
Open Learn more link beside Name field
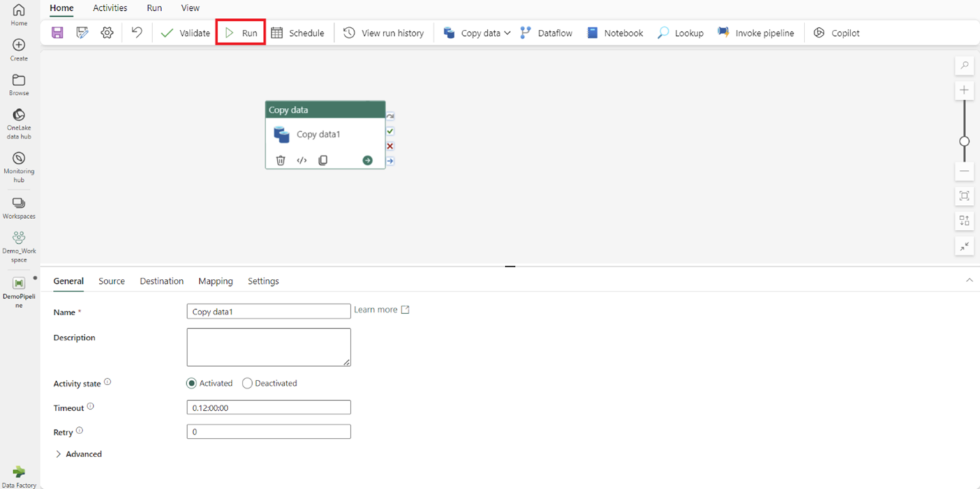pos(376,310)
